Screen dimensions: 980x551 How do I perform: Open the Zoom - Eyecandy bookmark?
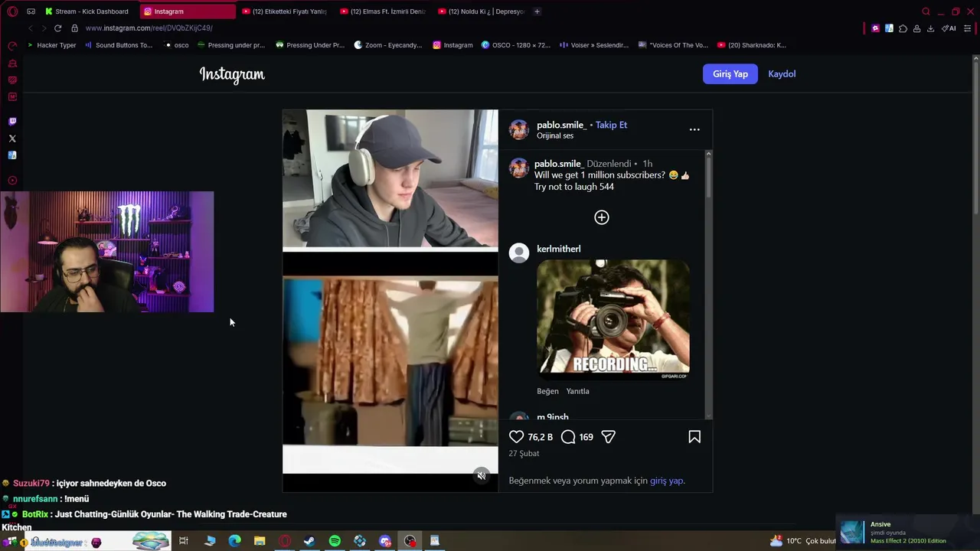(388, 45)
